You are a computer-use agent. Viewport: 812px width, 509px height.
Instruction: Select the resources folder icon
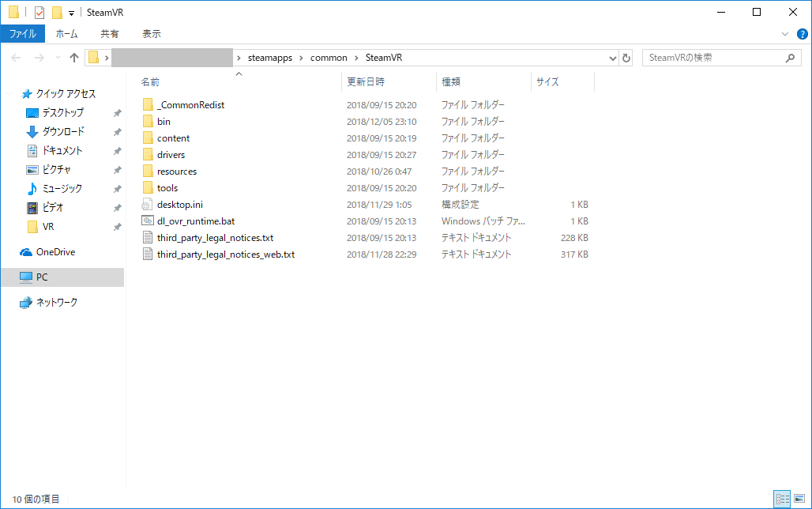click(148, 171)
